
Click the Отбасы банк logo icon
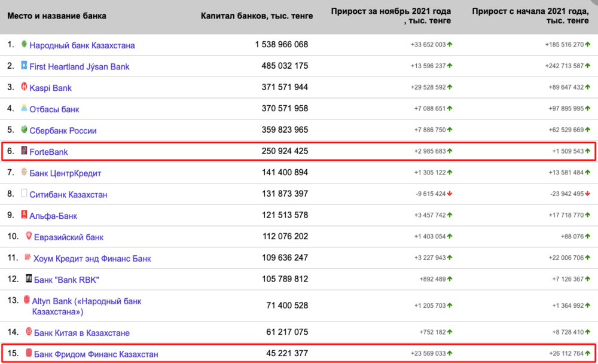(x=24, y=108)
